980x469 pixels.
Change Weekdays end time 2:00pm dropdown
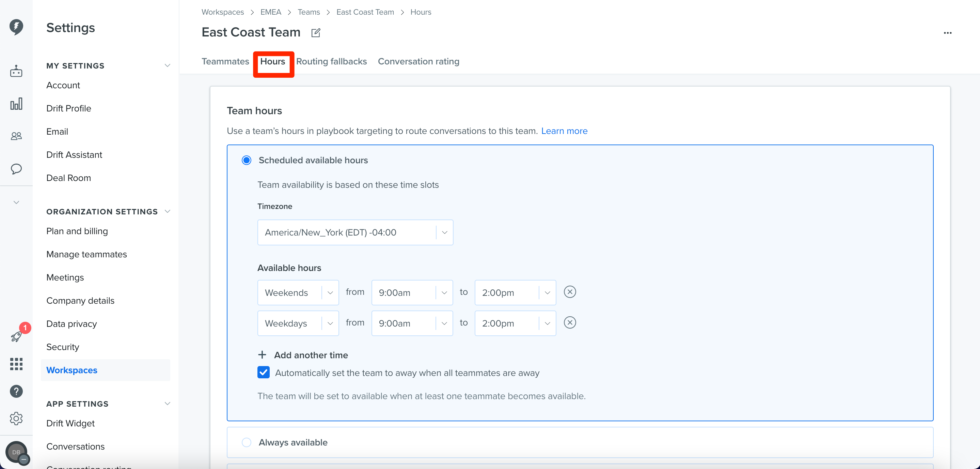515,323
